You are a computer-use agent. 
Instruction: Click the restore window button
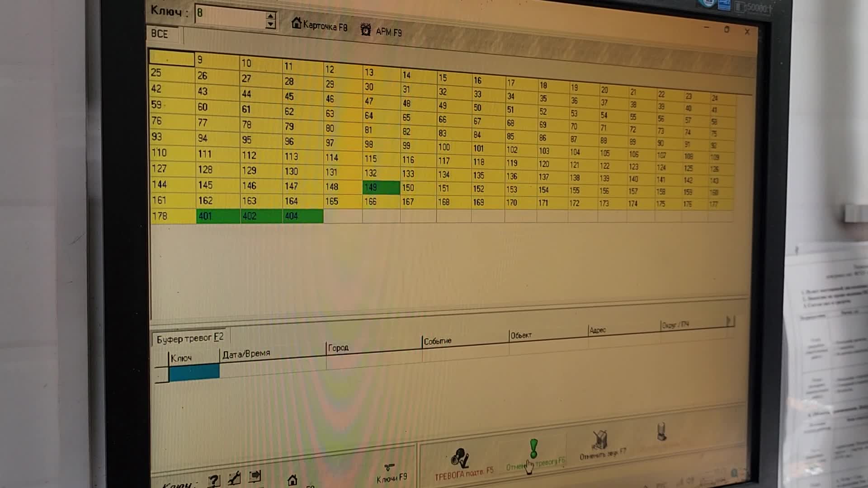[726, 29]
